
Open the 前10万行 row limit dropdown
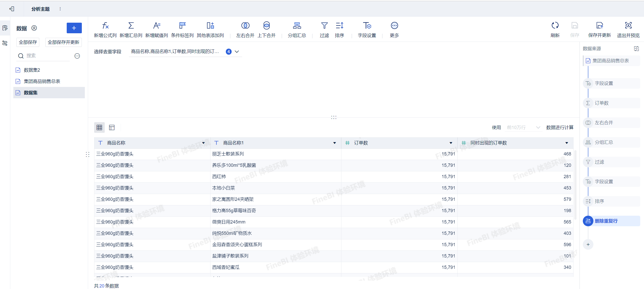click(x=523, y=127)
